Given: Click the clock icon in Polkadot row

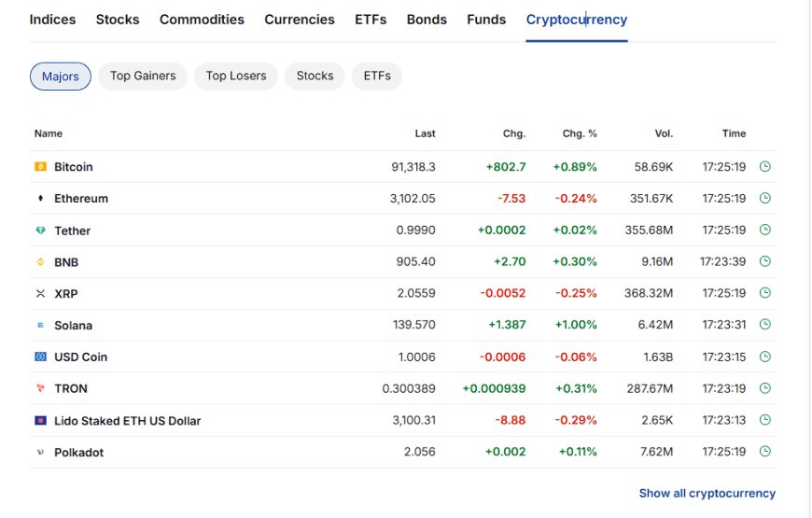Looking at the screenshot, I should pyautogui.click(x=765, y=451).
